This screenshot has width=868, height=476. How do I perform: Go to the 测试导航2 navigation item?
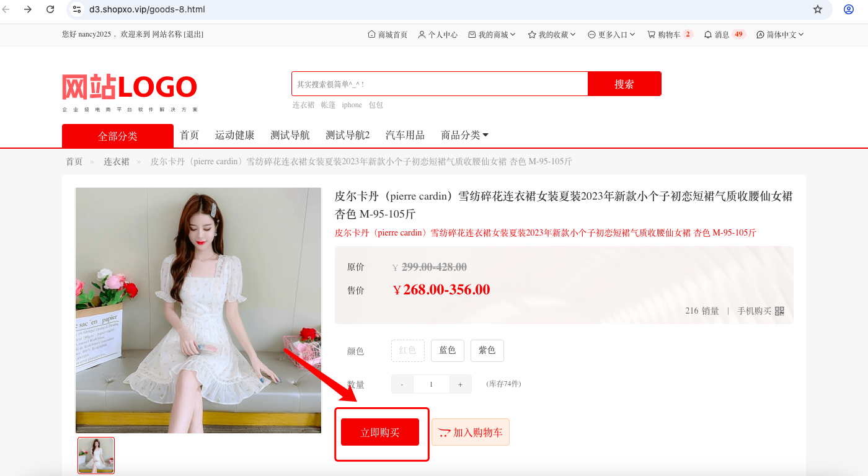click(x=348, y=135)
